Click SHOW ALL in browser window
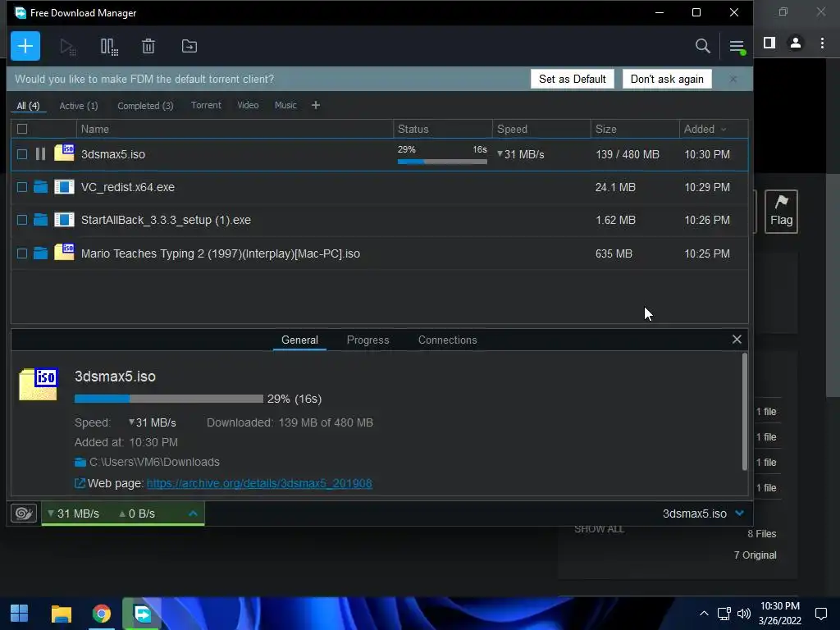840x630 pixels. tap(599, 529)
